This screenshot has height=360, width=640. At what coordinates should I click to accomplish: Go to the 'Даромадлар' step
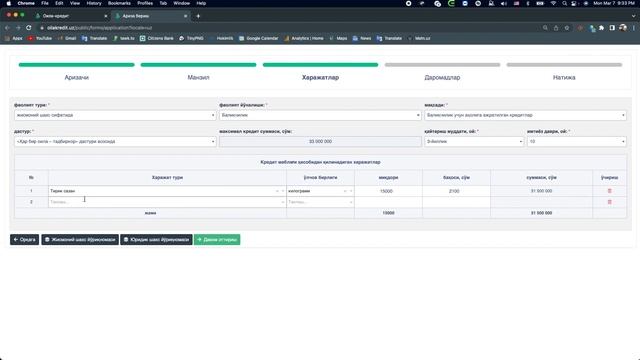(442, 78)
